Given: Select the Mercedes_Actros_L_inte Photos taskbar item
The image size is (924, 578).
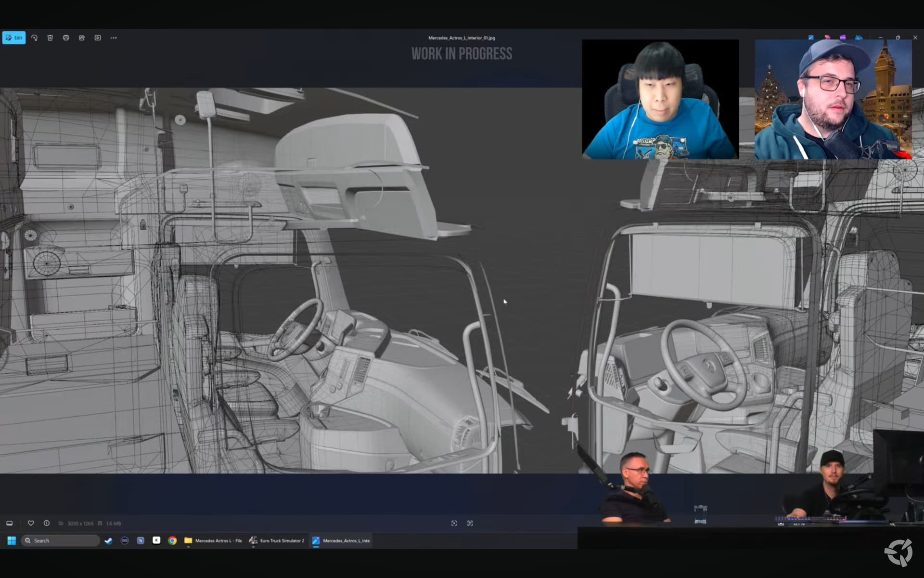Looking at the screenshot, I should point(341,540).
